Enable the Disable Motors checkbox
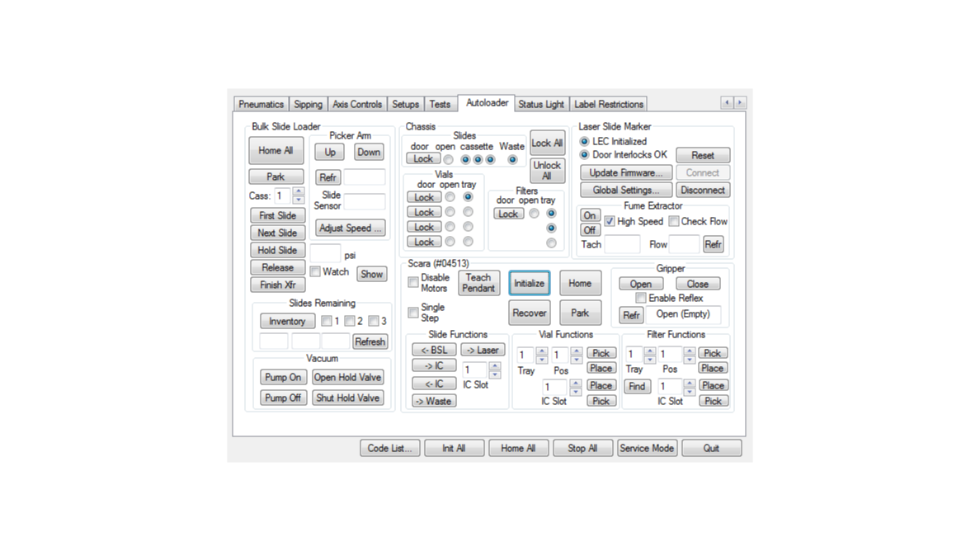980x551 pixels. pos(413,283)
